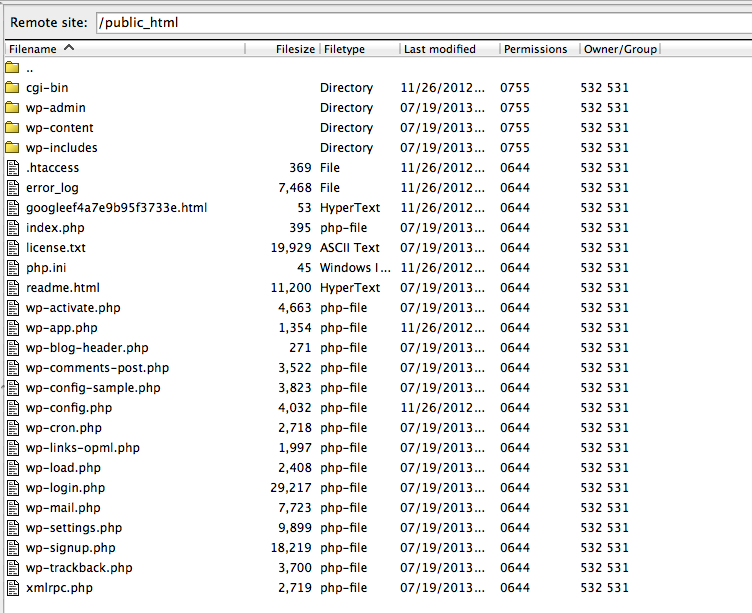Sort by the Last modified column header
752x613 pixels.
(x=450, y=49)
